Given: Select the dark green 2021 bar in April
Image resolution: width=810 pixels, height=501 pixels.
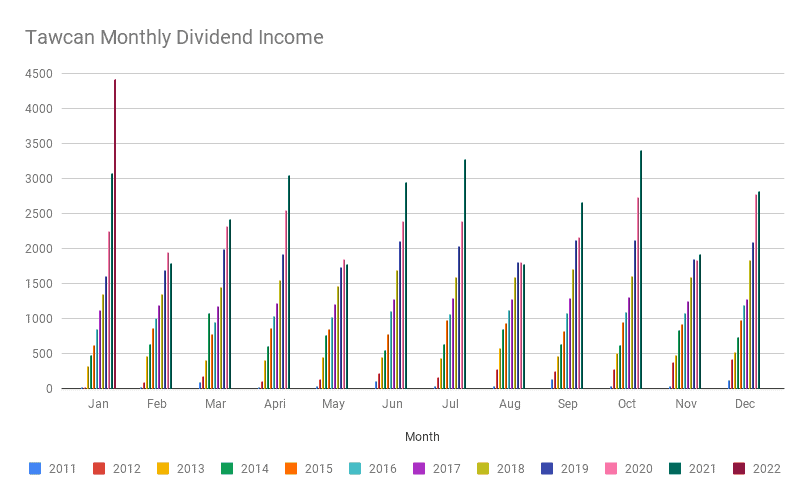Looking at the screenshot, I should point(289,282).
